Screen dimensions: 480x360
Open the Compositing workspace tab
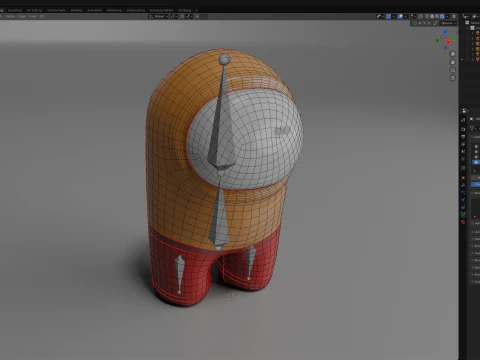pyautogui.click(x=136, y=10)
